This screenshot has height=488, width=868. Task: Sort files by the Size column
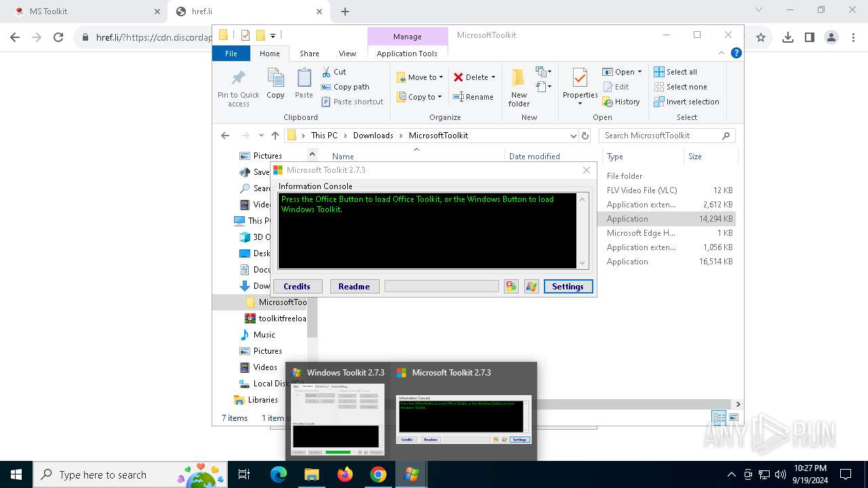coord(709,157)
